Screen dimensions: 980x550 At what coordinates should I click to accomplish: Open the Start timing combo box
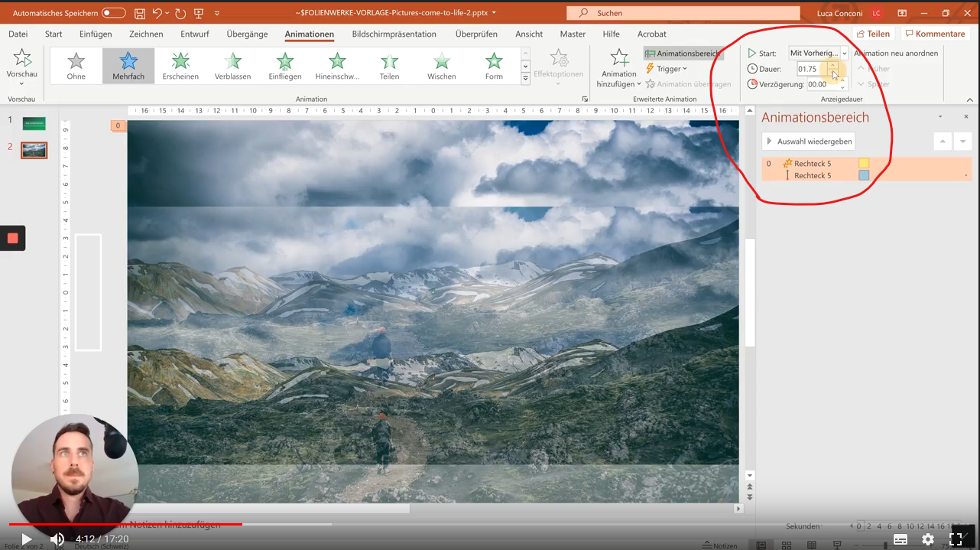click(x=819, y=53)
